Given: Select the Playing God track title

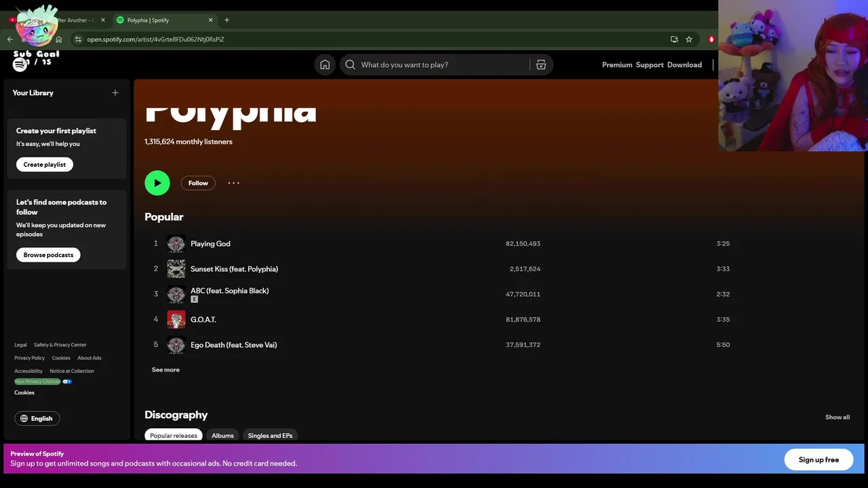Looking at the screenshot, I should click(x=210, y=244).
